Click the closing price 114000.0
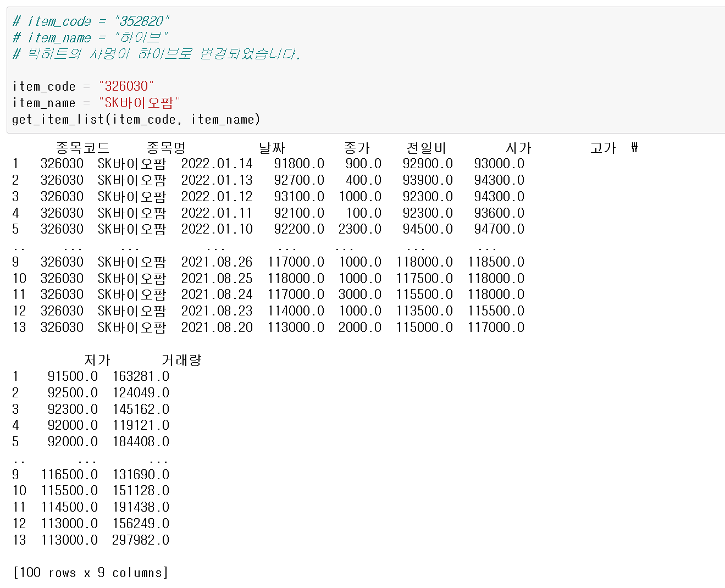 (296, 311)
